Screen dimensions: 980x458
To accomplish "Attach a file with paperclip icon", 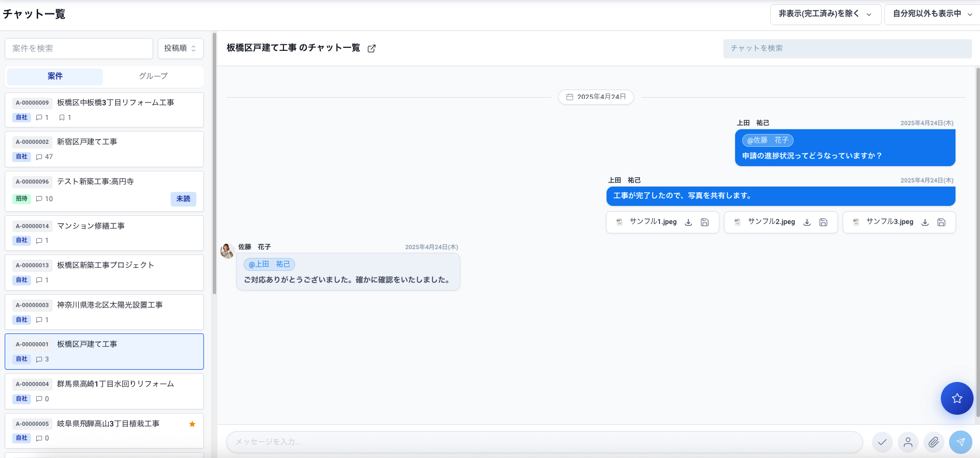I will 934,442.
